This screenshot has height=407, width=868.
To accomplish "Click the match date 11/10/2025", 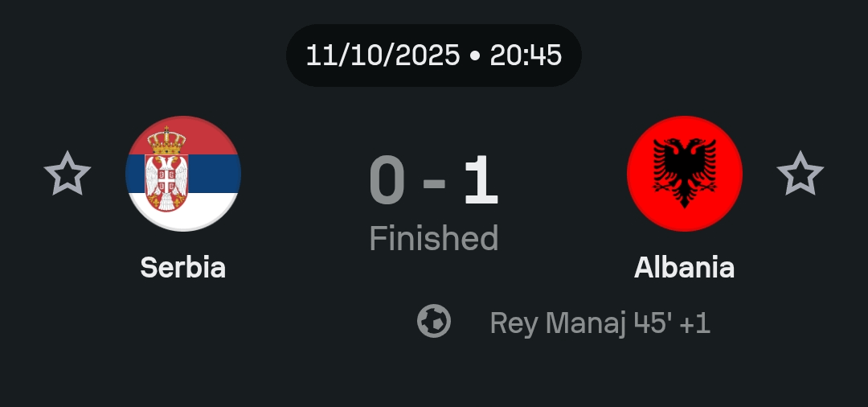I will pyautogui.click(x=383, y=55).
